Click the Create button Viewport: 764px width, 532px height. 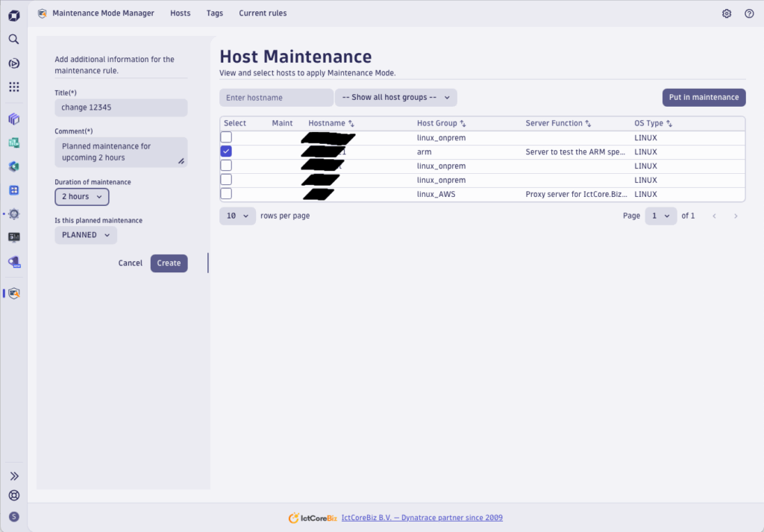(169, 263)
